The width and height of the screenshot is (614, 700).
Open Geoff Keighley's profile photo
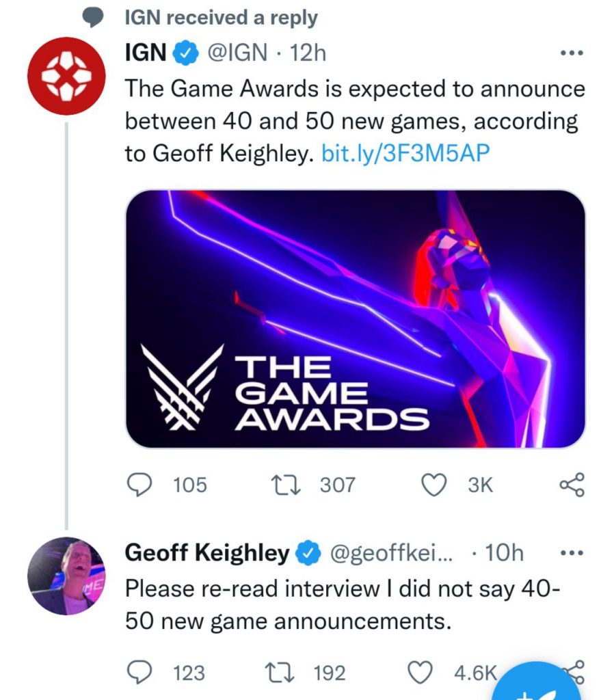point(66,576)
